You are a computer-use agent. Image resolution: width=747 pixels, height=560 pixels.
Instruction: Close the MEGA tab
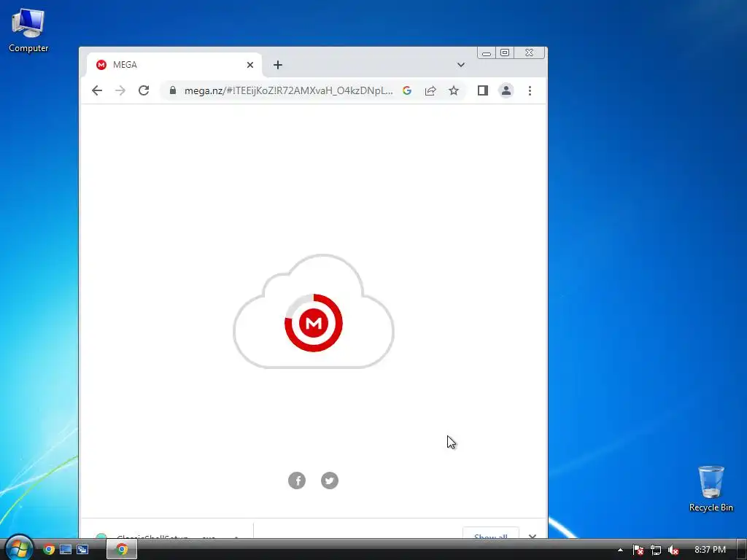pyautogui.click(x=250, y=65)
